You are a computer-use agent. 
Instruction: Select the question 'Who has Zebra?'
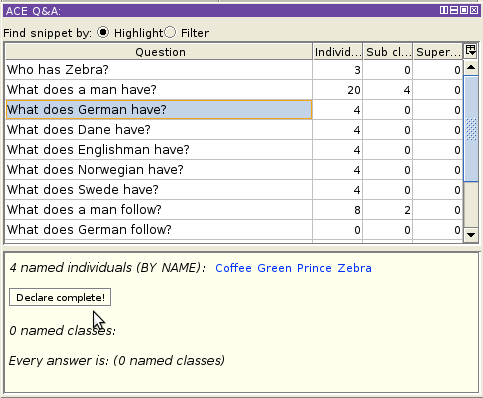coord(159,70)
